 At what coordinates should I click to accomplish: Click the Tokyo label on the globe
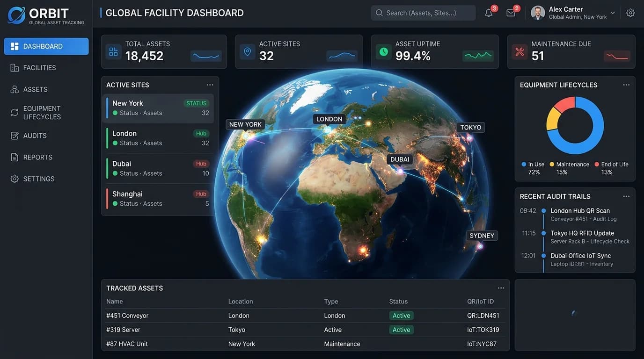point(470,127)
